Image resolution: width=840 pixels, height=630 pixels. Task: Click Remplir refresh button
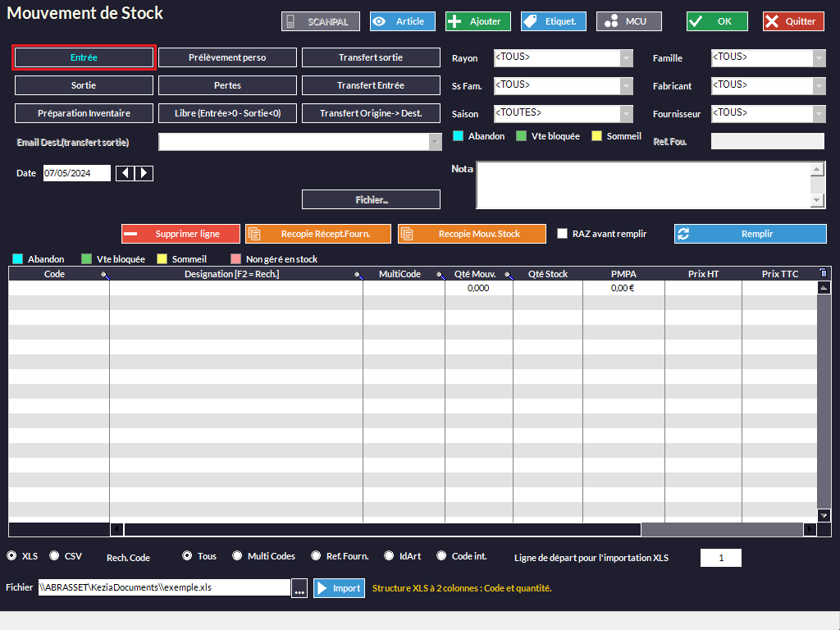click(750, 234)
